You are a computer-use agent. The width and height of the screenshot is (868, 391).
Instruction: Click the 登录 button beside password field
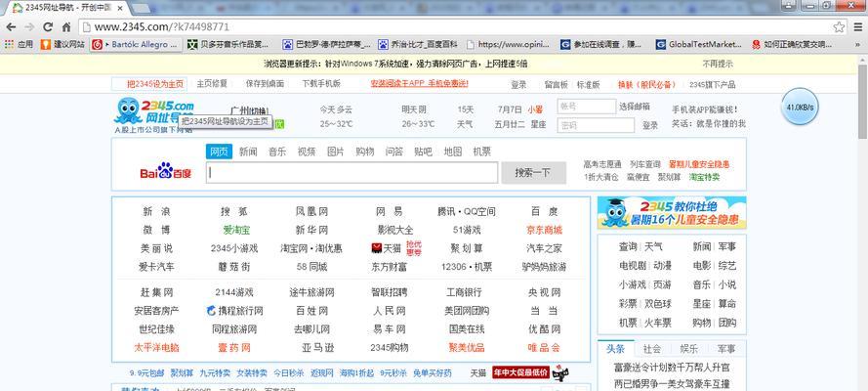coord(650,126)
